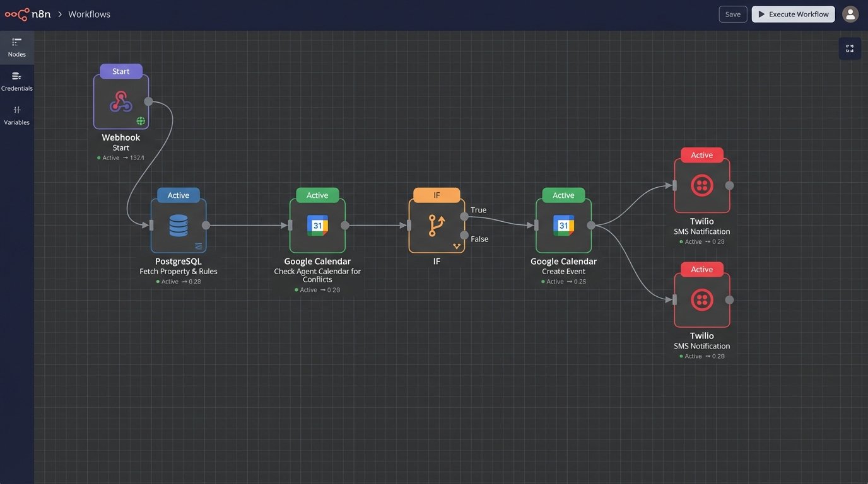This screenshot has height=484, width=868.
Task: Open the Create Event Google Calendar node
Action: point(563,226)
